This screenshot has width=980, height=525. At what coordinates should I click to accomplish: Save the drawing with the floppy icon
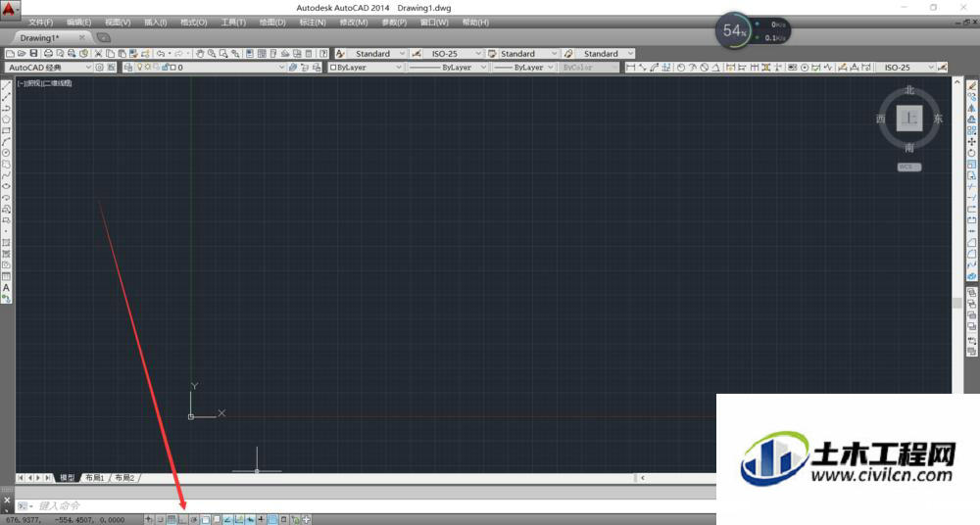click(33, 54)
